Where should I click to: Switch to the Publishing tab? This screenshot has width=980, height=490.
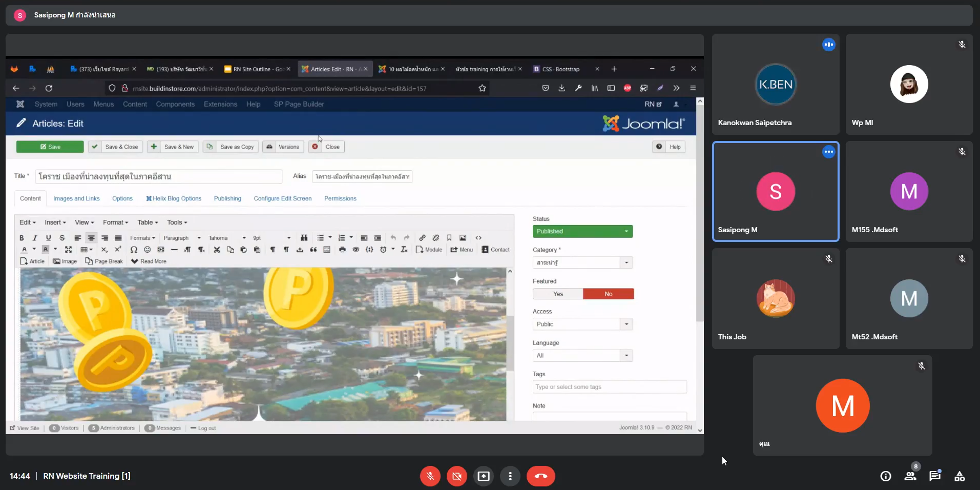(x=227, y=199)
